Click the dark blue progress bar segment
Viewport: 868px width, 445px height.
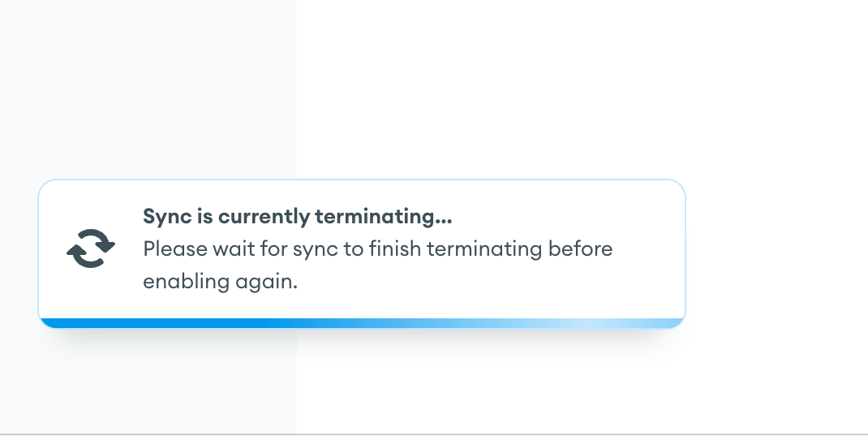point(162,323)
